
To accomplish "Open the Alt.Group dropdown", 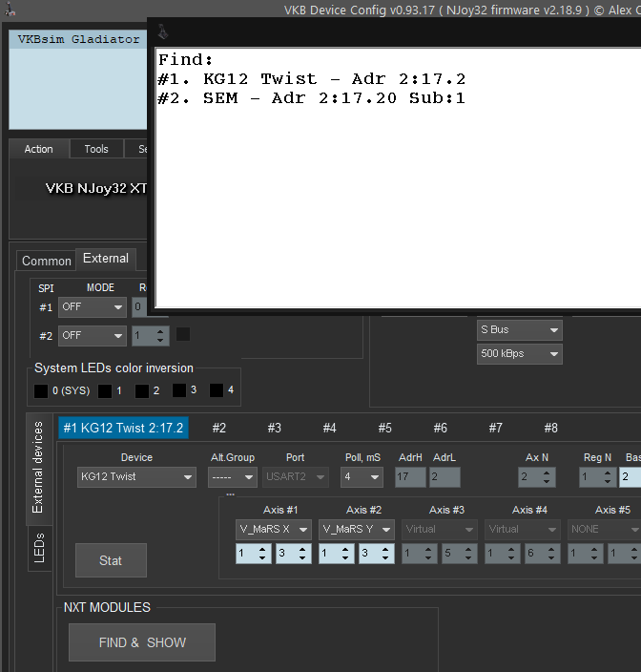I will pyautogui.click(x=232, y=477).
